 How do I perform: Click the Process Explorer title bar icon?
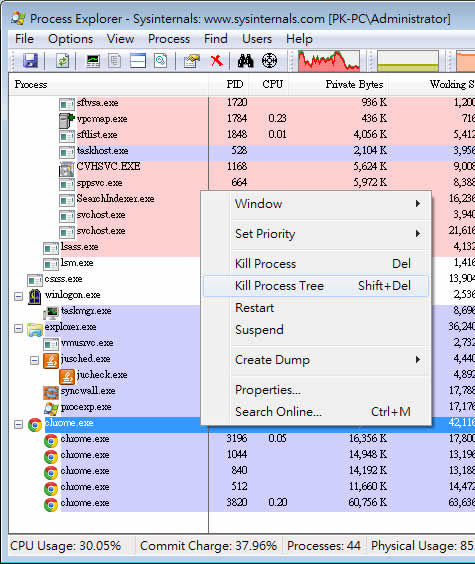coord(18,18)
